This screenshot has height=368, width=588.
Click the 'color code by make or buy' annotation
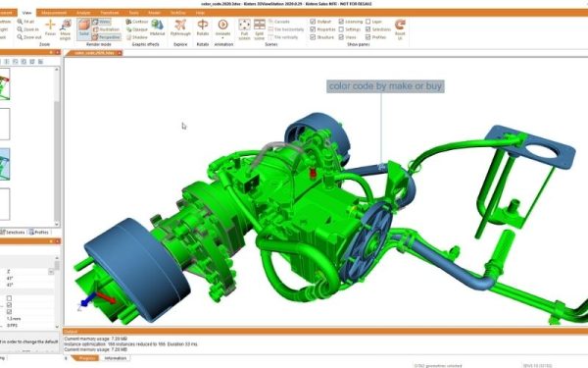point(385,86)
